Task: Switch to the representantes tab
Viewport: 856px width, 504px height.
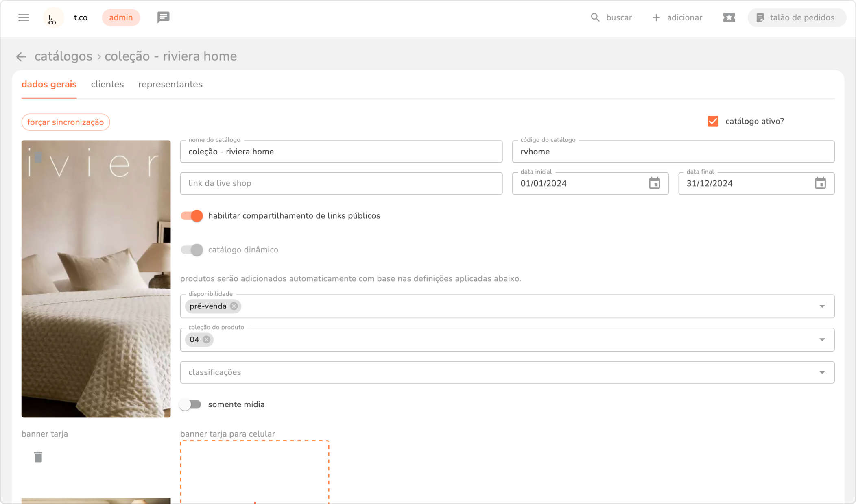Action: click(x=170, y=84)
